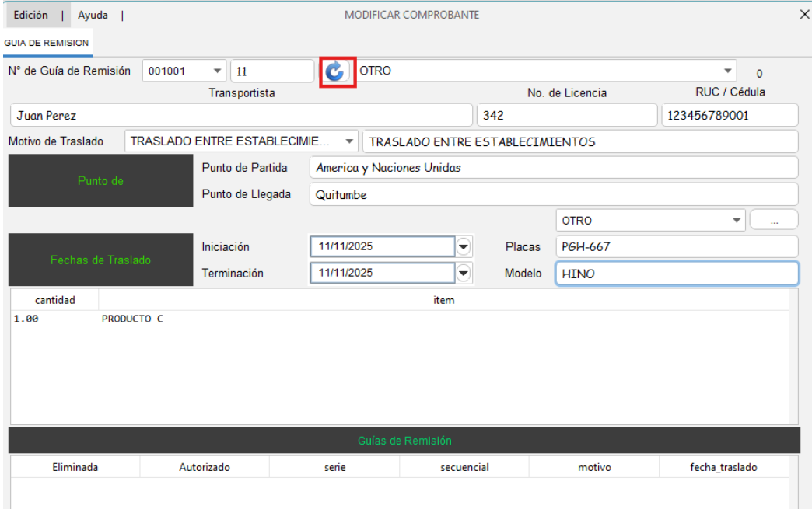The image size is (812, 509).
Task: Click the Placas field showing PGH-667
Action: (x=676, y=246)
